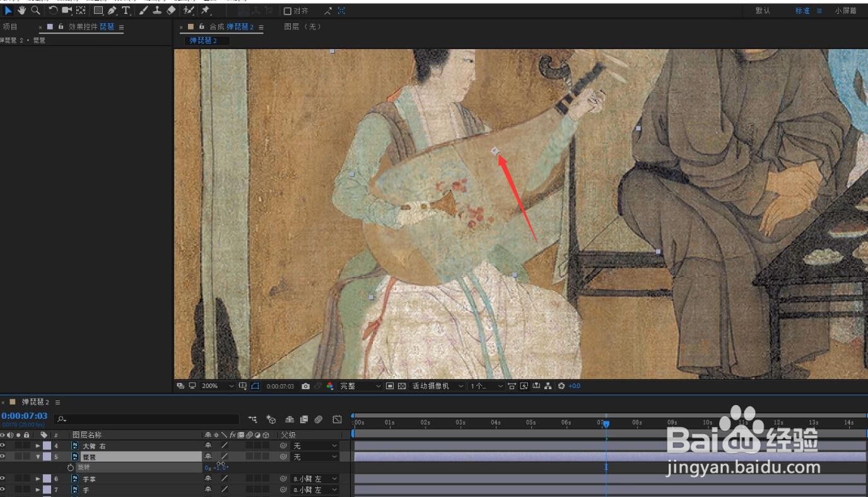
Task: Select the Rotation tool
Action: [53, 11]
